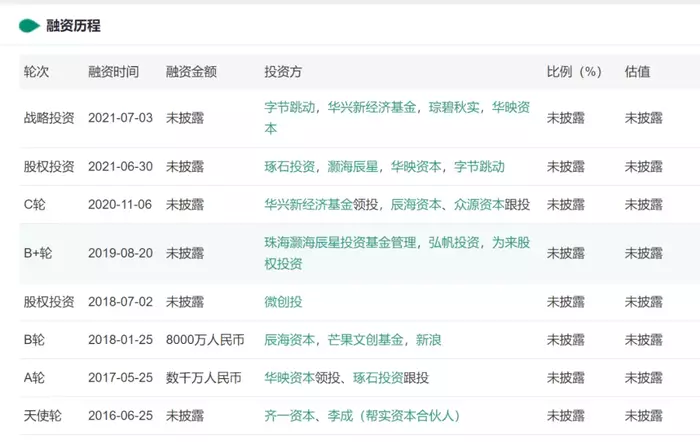The width and height of the screenshot is (700, 442).
Task: Click 华映资本 in the A轮 row
Action: pyautogui.click(x=290, y=378)
